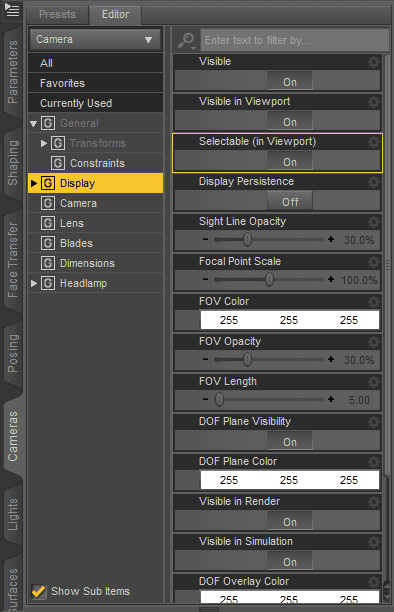This screenshot has width=394, height=612.
Task: Click the G group icon beside Constraints
Action: point(58,163)
